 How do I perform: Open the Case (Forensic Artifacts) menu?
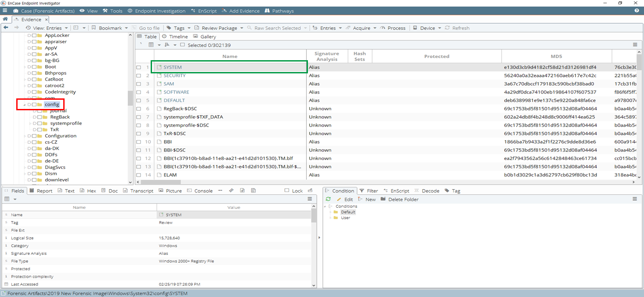point(44,11)
